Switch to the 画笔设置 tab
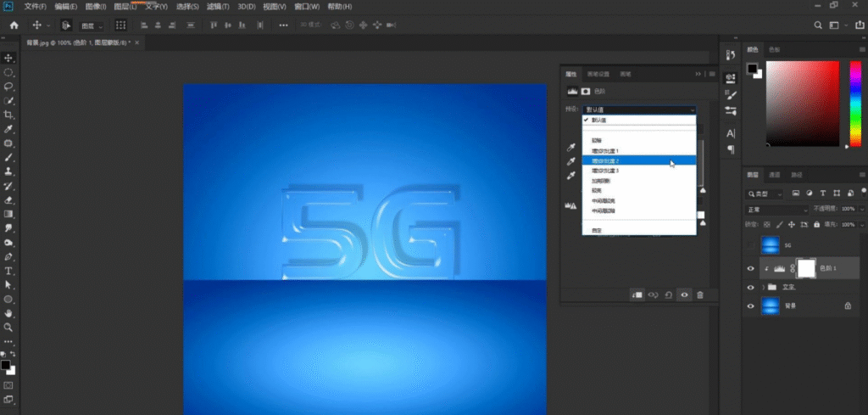The width and height of the screenshot is (868, 415). pos(598,74)
